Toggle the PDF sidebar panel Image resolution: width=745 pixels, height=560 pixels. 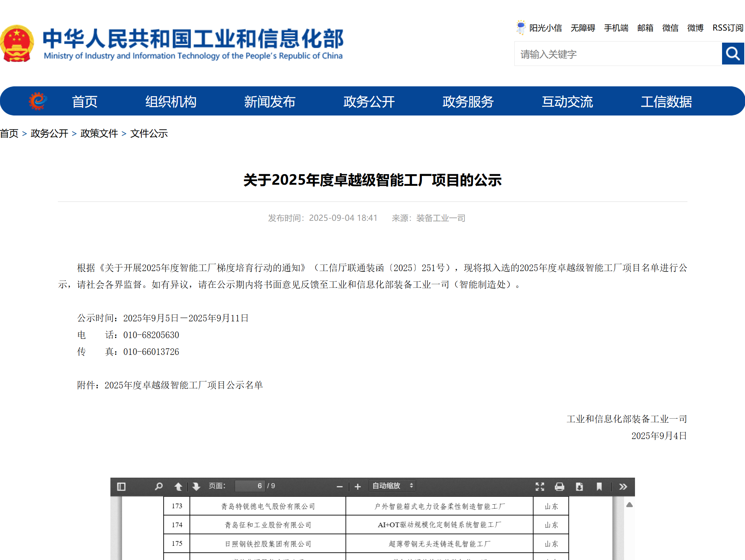[121, 486]
